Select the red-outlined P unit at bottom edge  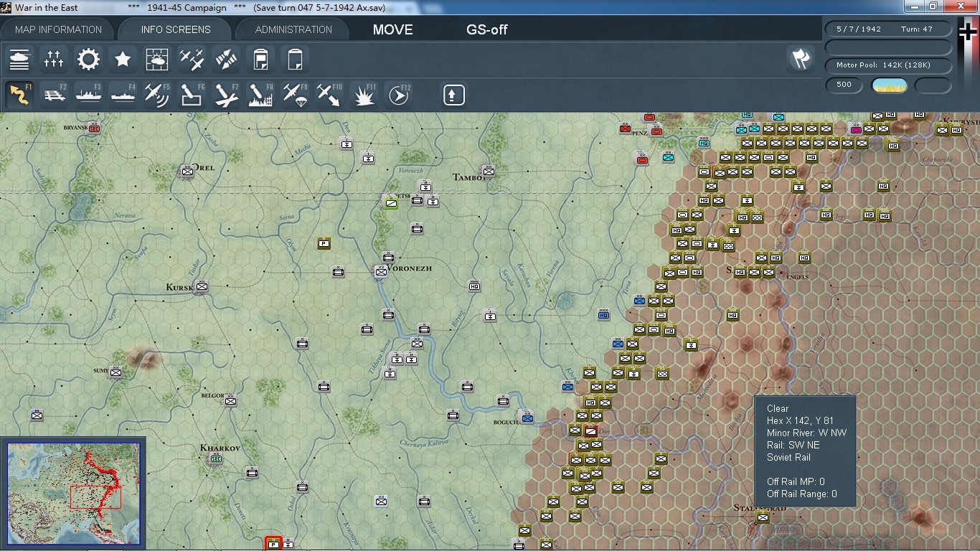pos(273,544)
